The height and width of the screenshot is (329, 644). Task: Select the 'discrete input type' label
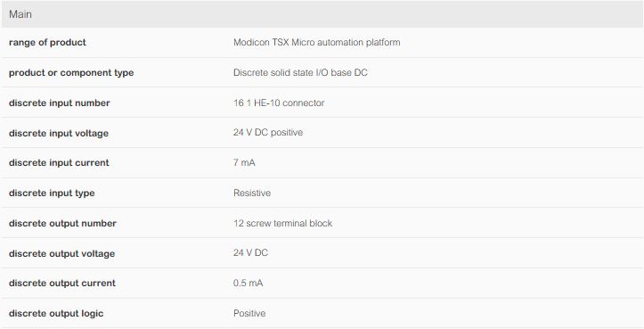click(x=52, y=193)
